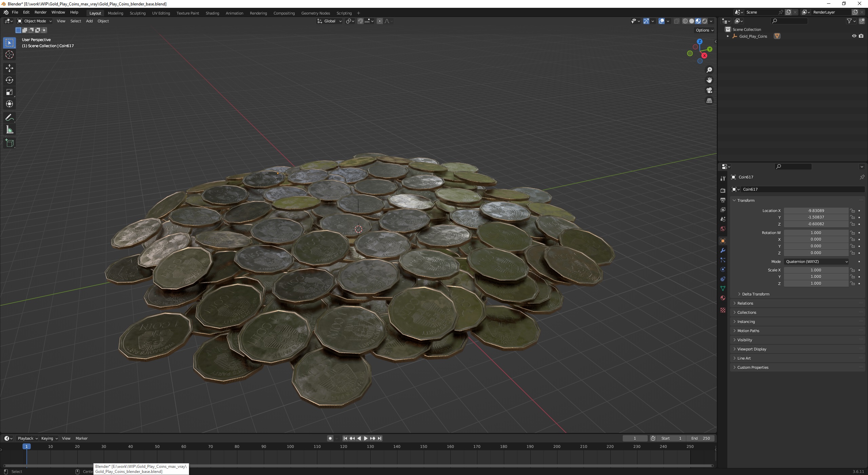Toggle proportional editing in the header

(380, 21)
